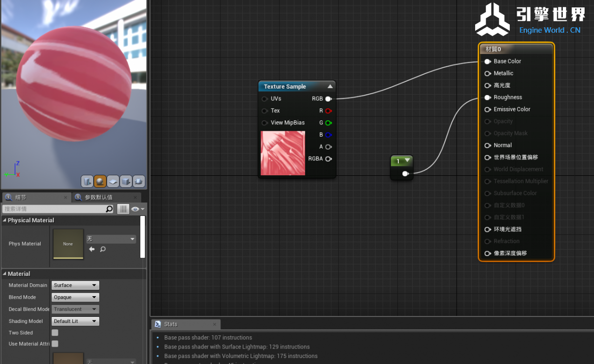Click "Base pass shader: 107 instructions" stat
This screenshot has height=364, width=594.
(x=208, y=337)
